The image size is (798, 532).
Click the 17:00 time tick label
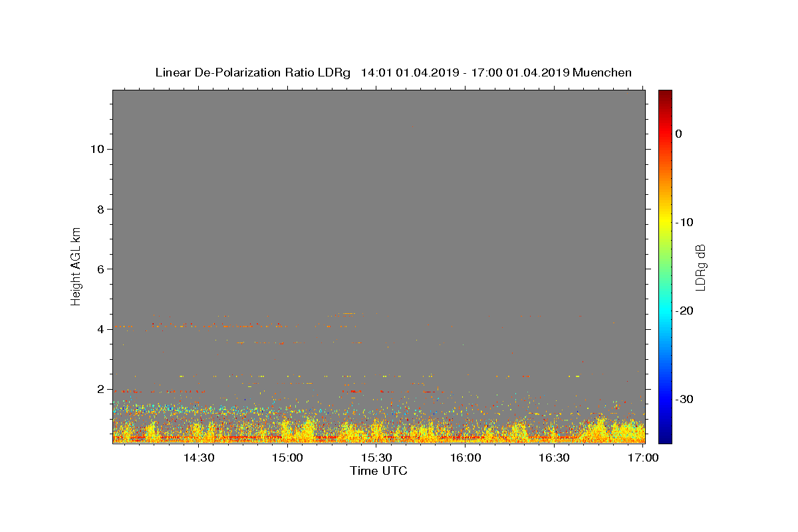coord(643,458)
